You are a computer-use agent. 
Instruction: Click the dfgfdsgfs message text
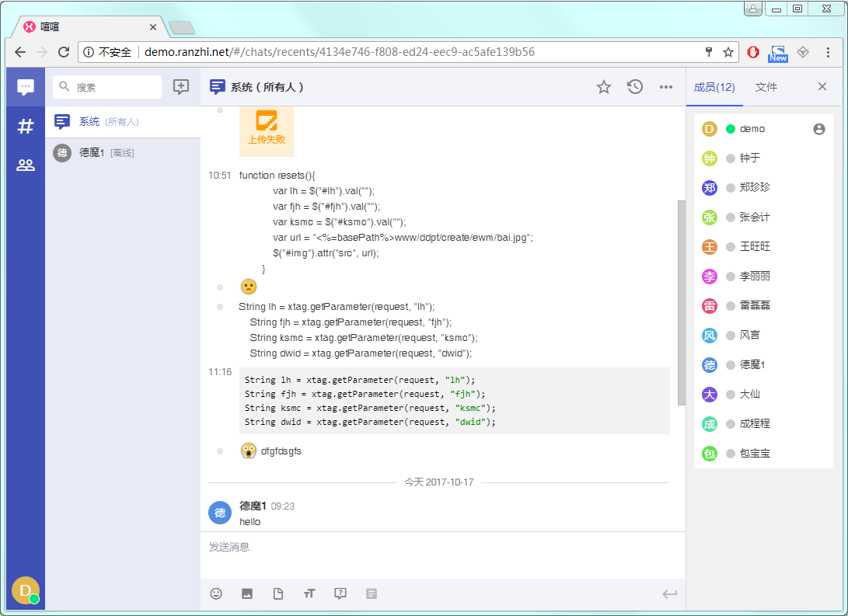pos(281,451)
